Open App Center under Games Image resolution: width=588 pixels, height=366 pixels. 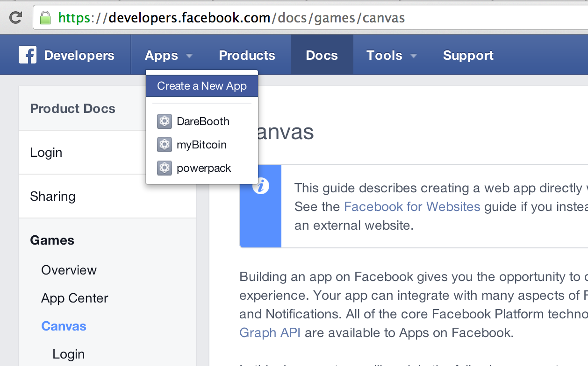coord(75,298)
